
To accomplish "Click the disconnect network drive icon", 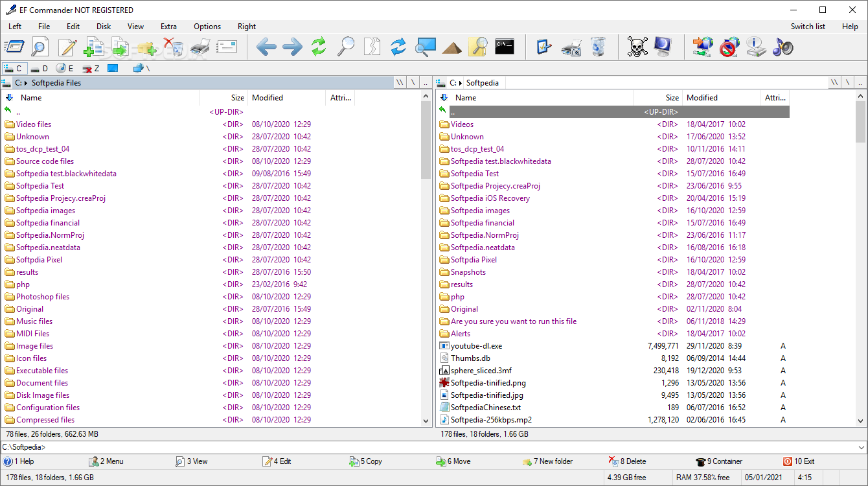I will [729, 47].
